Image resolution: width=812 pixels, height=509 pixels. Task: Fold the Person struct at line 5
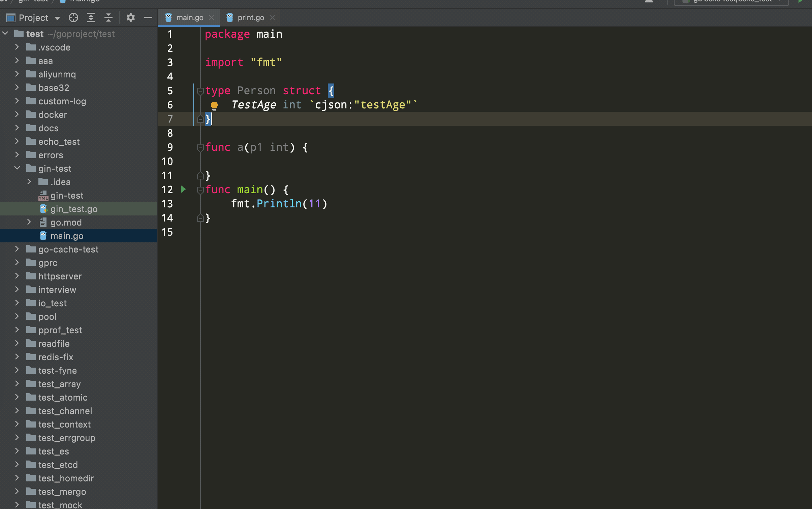click(x=200, y=91)
